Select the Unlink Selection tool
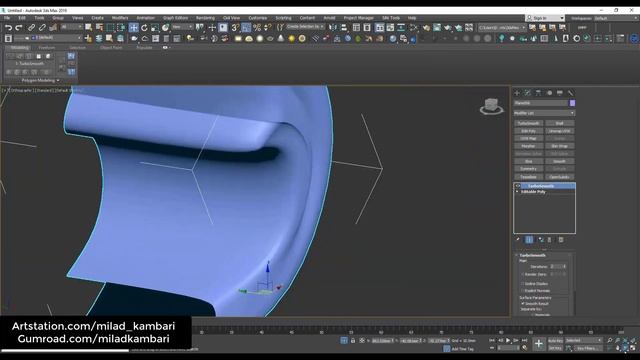This screenshot has width=640, height=360. 42,28
